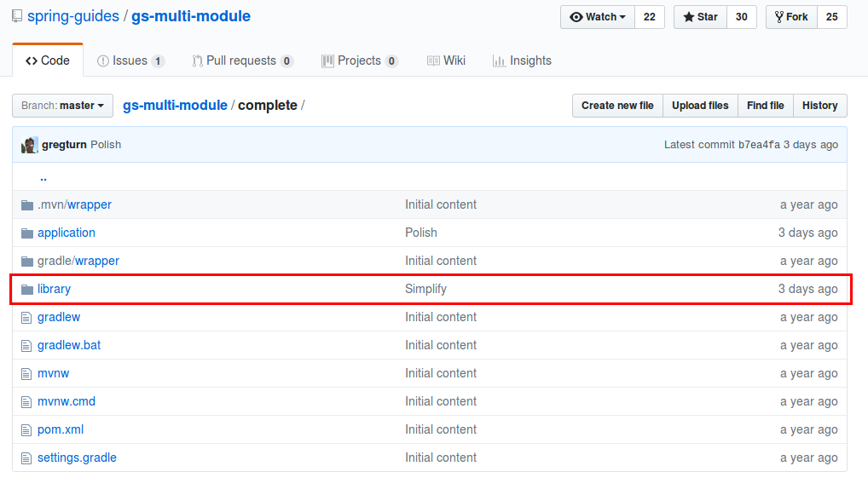Image resolution: width=868 pixels, height=495 pixels.
Task: Click the repository bookmark icon beside spring-guides
Action: [x=16, y=15]
